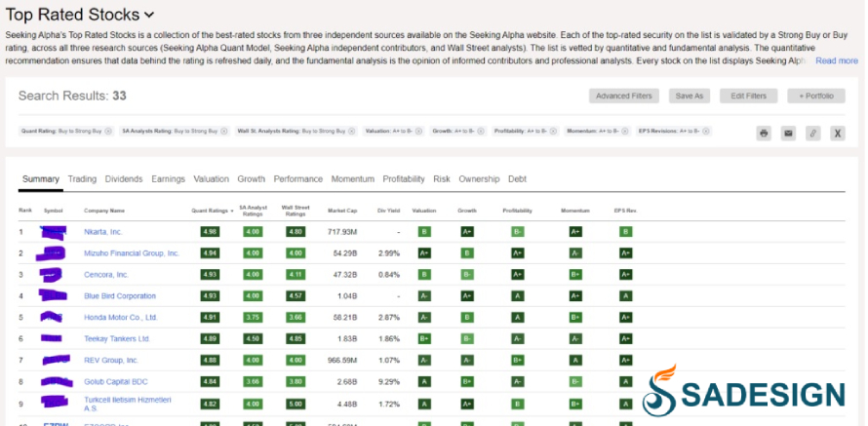Email the screener results via envelope icon
Viewport: 868px width, 426px height.
(x=788, y=133)
